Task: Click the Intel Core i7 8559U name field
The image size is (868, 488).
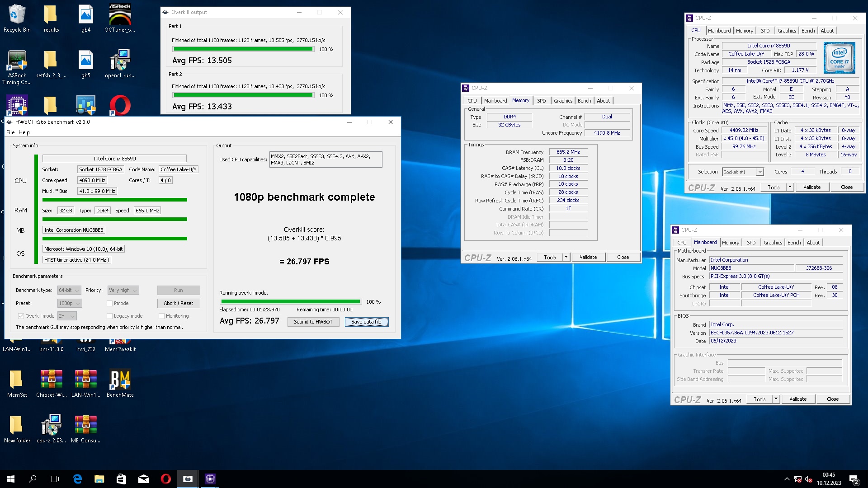Action: pyautogui.click(x=114, y=159)
